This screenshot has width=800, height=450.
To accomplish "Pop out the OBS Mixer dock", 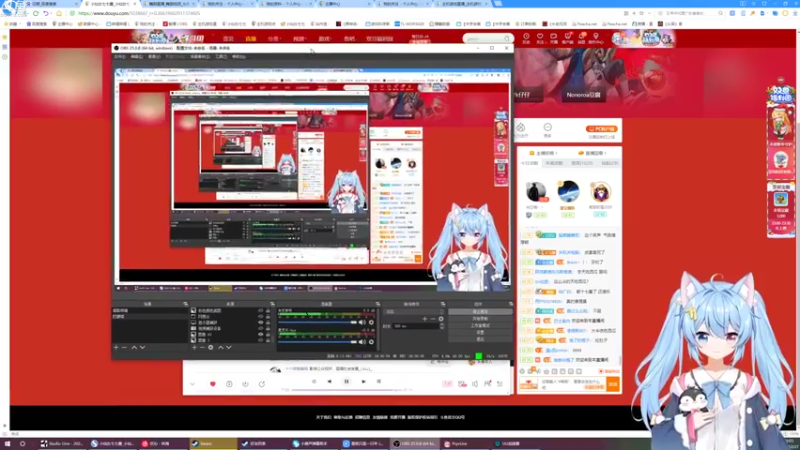I will [x=378, y=304].
